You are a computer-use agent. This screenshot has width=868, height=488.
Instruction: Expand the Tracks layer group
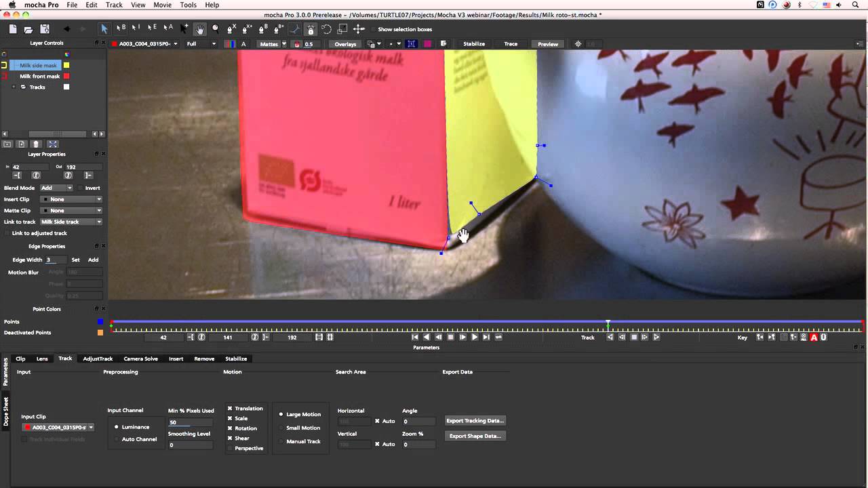14,87
